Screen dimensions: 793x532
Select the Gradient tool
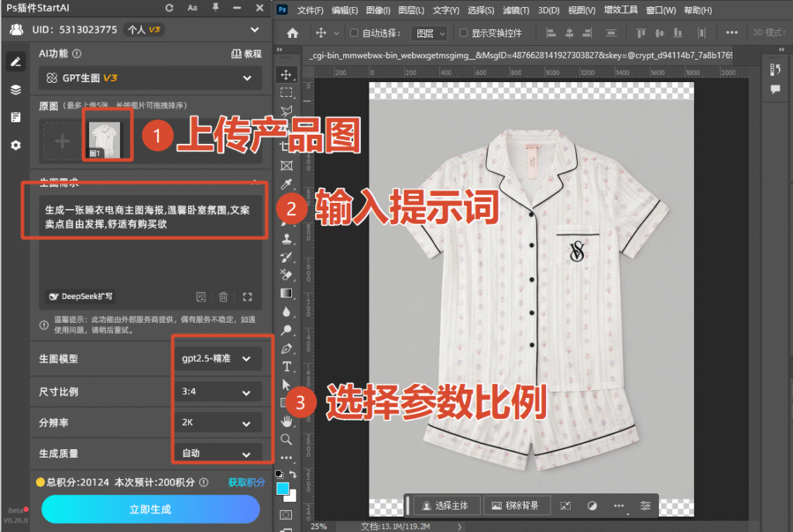point(287,293)
